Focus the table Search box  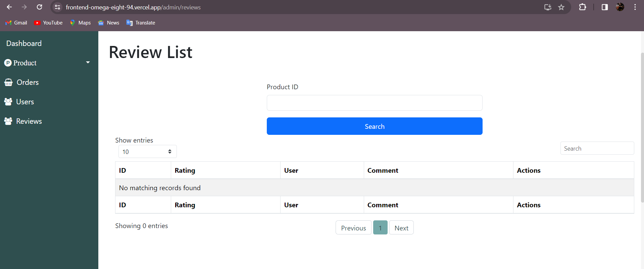[x=597, y=148]
